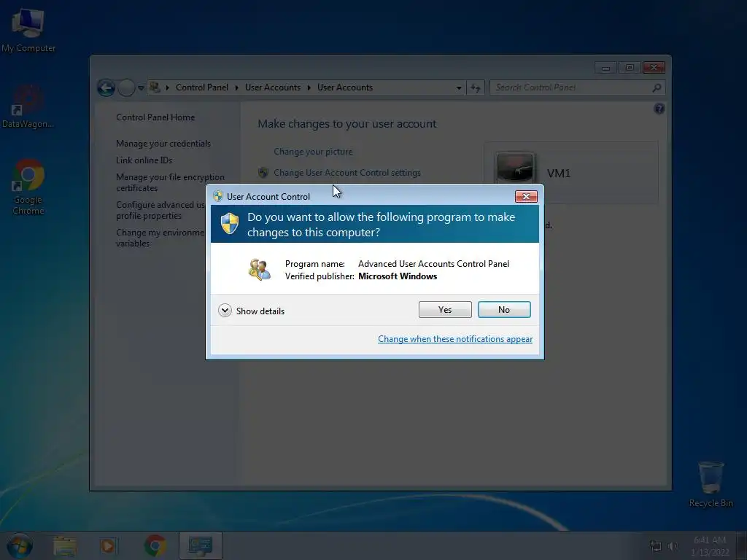Viewport: 747px width, 560px height.
Task: Open My Computer desktop icon
Action: tap(28, 29)
